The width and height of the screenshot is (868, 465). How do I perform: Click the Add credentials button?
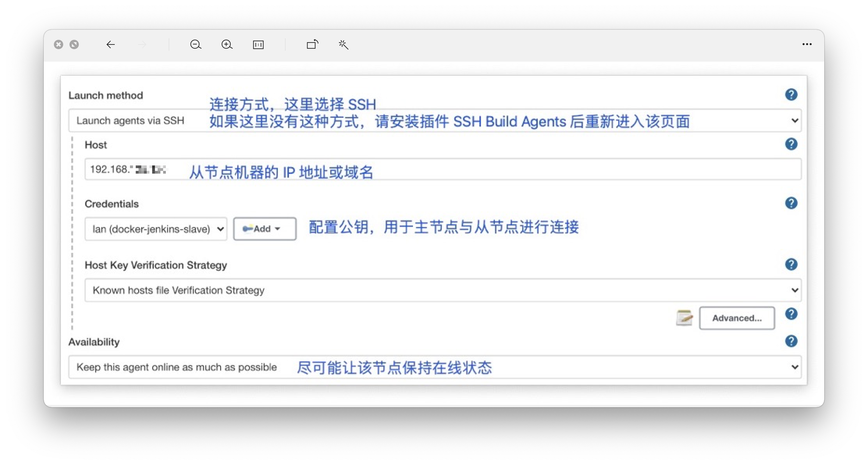[x=265, y=229]
